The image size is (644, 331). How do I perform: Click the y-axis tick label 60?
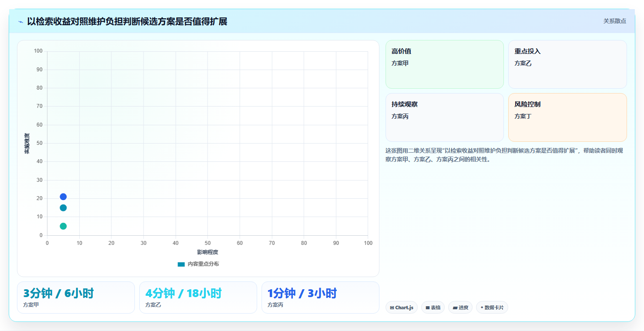click(x=40, y=125)
